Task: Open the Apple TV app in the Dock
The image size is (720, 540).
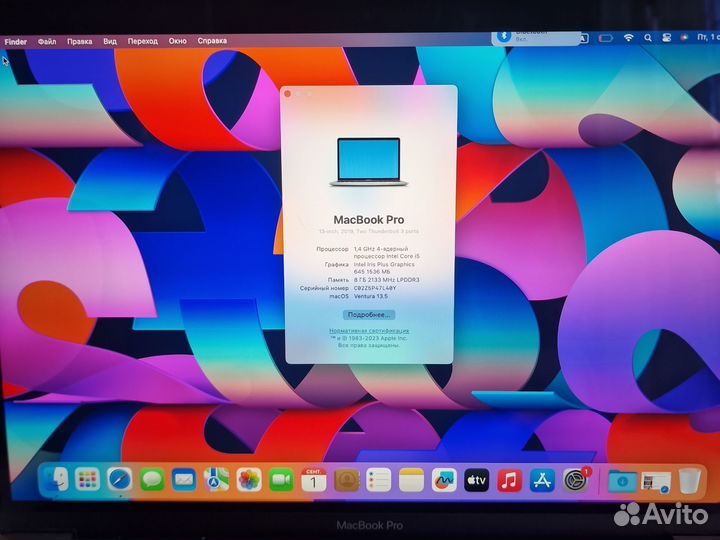Action: click(x=477, y=480)
